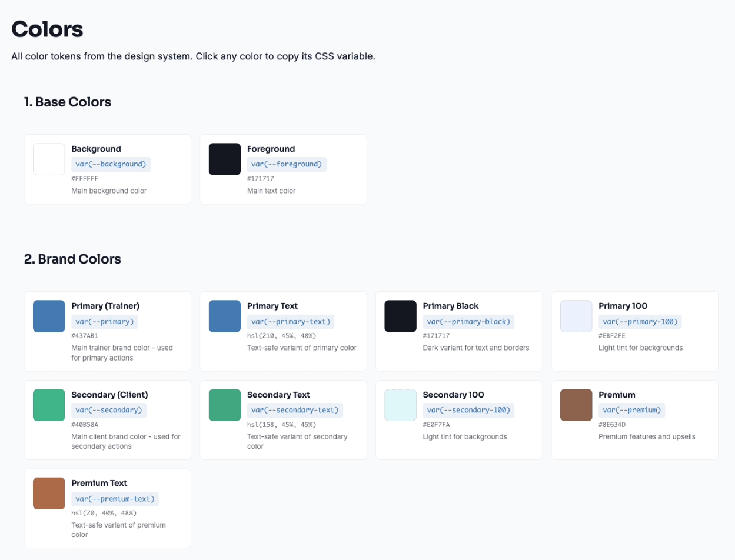735x560 pixels.
Task: Select the Premium Text color swatch
Action: pyautogui.click(x=49, y=494)
